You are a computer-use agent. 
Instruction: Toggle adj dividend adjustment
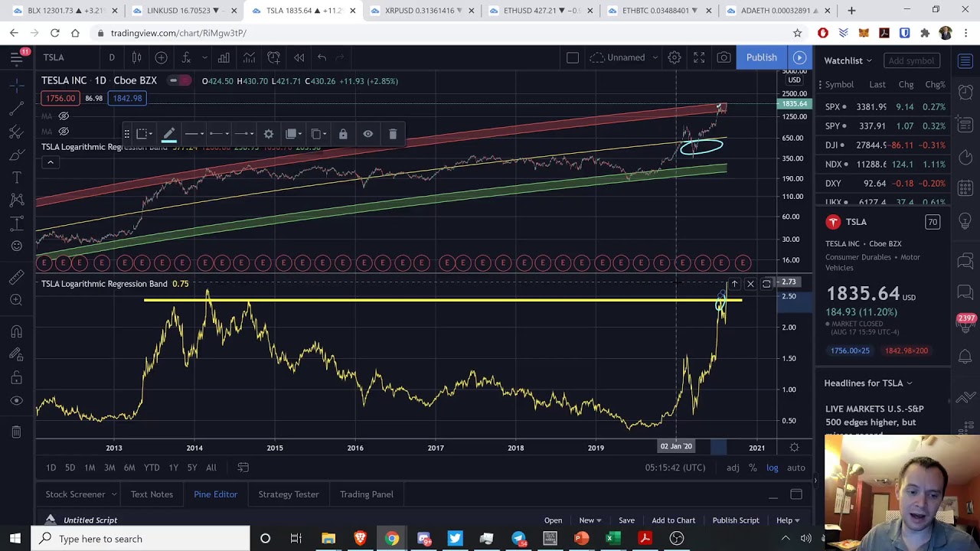(x=733, y=468)
